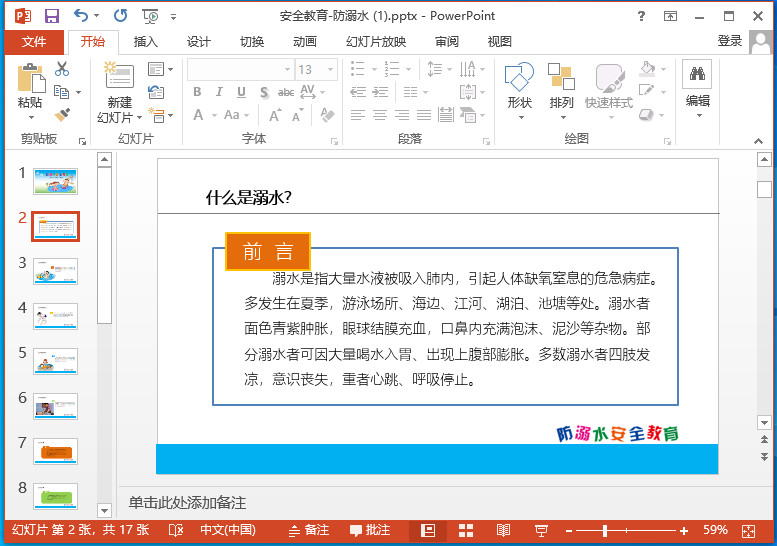Open the font size dropdown
The width and height of the screenshot is (777, 546).
click(x=333, y=69)
